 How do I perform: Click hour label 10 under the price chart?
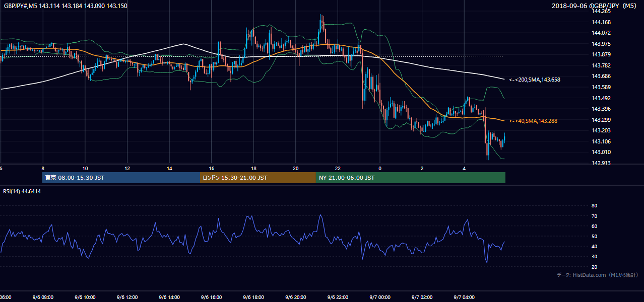coord(85,168)
